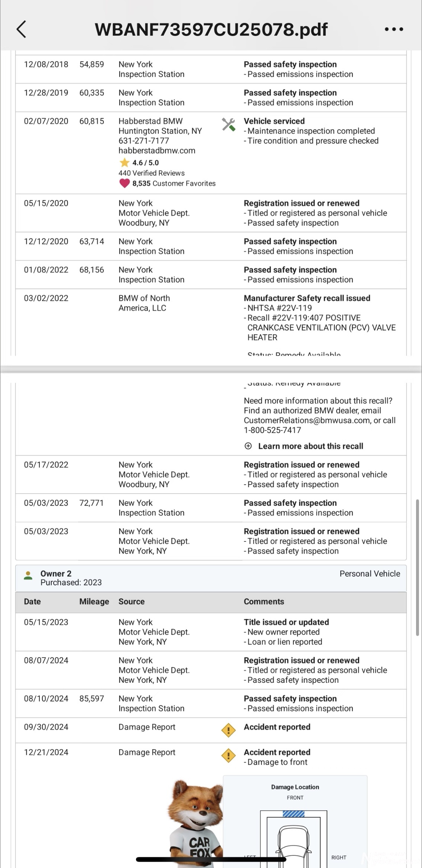Tap the back arrow icon
The image size is (422, 868).
(22, 29)
